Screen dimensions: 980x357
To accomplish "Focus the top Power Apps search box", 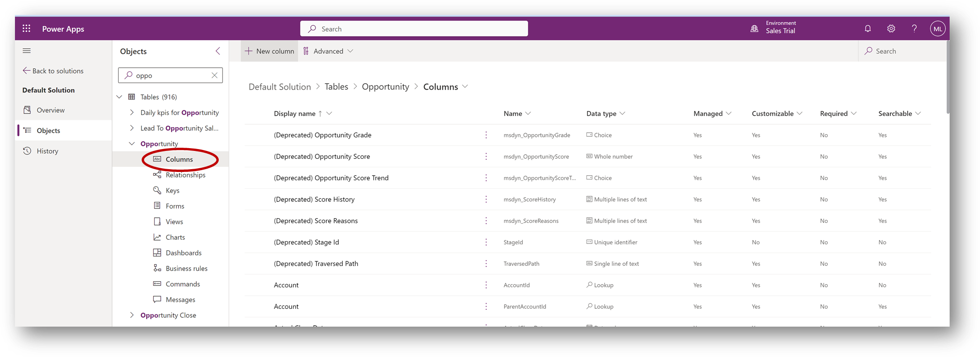I will coord(414,29).
